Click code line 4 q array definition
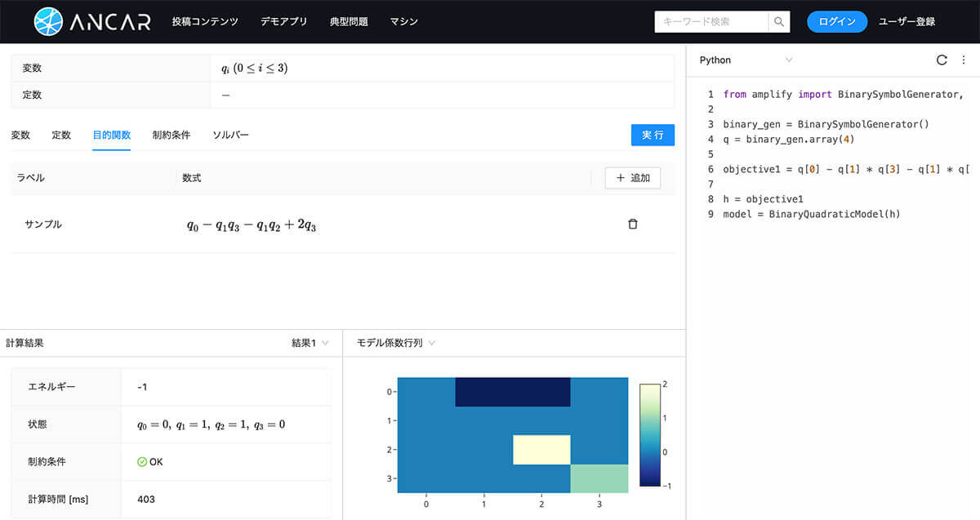The image size is (980, 520). tap(790, 140)
